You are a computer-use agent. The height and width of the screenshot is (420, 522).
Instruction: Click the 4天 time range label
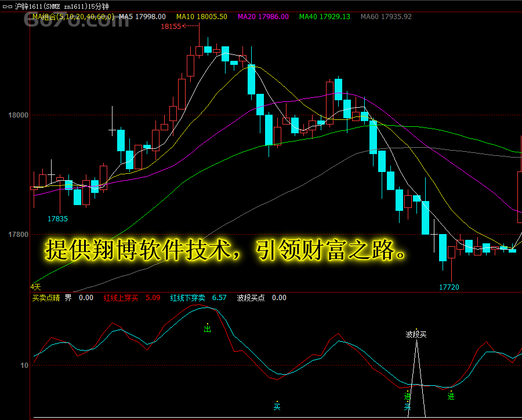click(x=35, y=287)
